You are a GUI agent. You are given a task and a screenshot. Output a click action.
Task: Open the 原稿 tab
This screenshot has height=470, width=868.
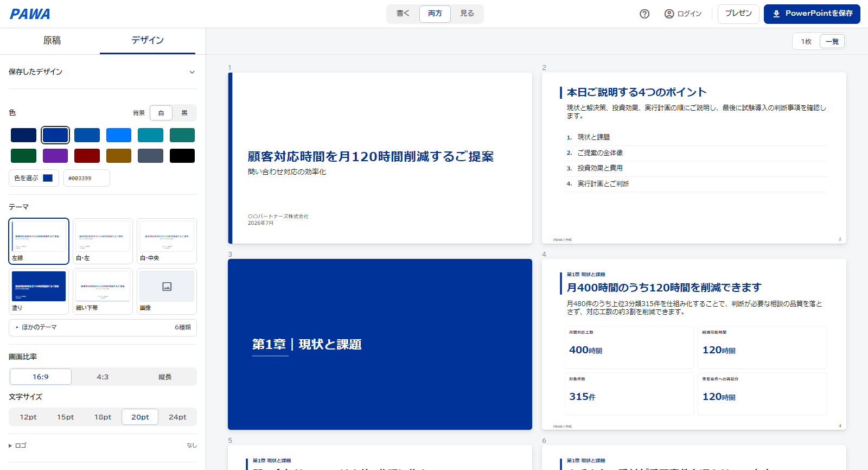[x=52, y=41]
